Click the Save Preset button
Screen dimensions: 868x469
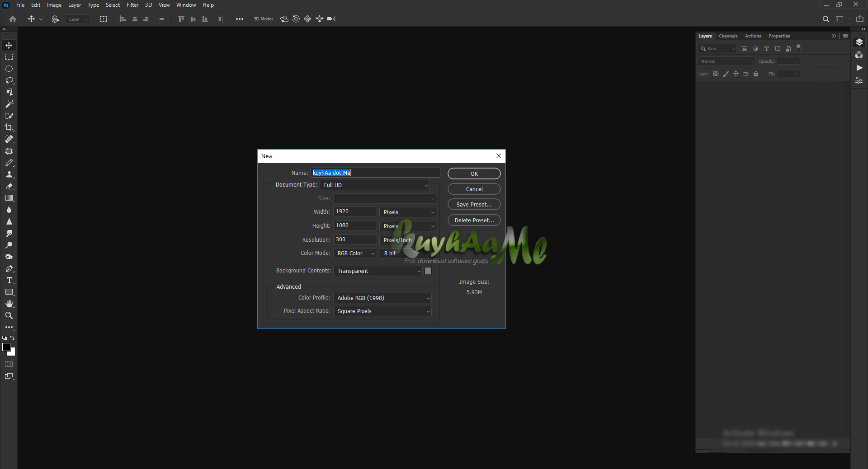pyautogui.click(x=474, y=205)
